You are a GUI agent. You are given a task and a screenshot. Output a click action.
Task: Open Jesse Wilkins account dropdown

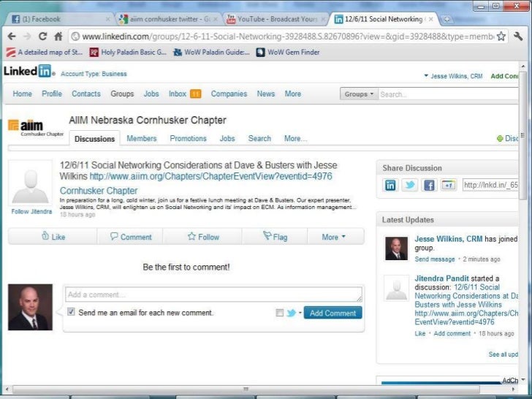tap(453, 76)
